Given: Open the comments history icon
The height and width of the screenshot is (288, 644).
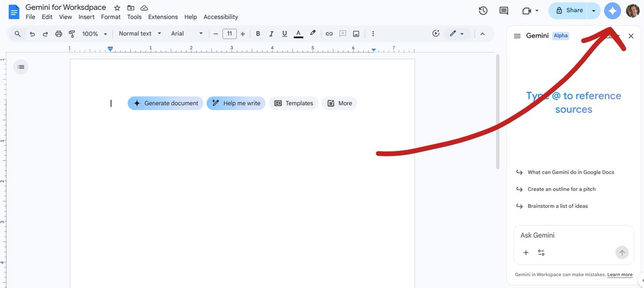Looking at the screenshot, I should click(x=504, y=11).
